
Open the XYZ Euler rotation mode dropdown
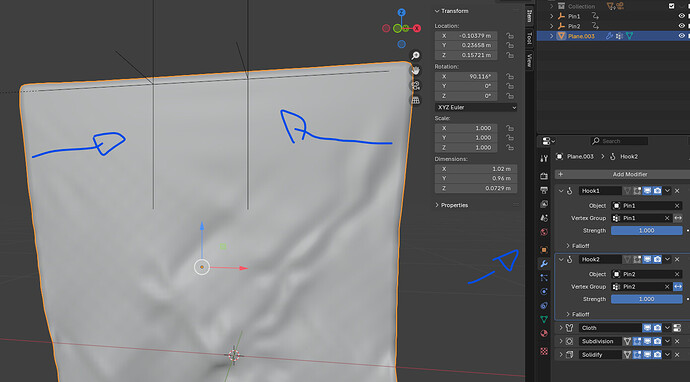click(x=476, y=107)
